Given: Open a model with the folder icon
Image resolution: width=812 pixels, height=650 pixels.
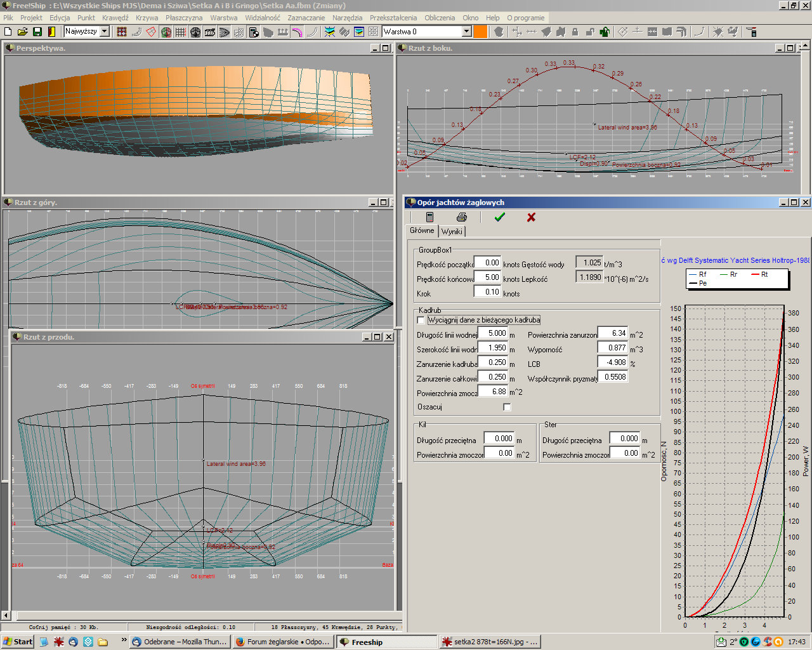Looking at the screenshot, I should 22,32.
